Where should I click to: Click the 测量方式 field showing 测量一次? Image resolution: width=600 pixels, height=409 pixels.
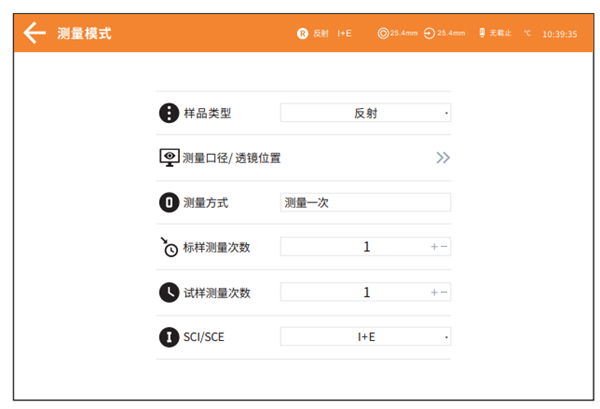click(365, 203)
